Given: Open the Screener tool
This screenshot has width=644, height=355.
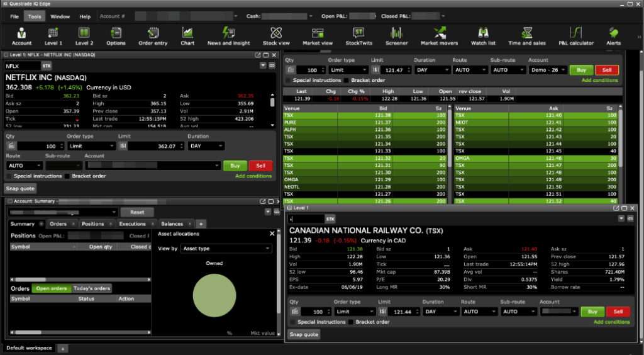Looking at the screenshot, I should coord(396,36).
